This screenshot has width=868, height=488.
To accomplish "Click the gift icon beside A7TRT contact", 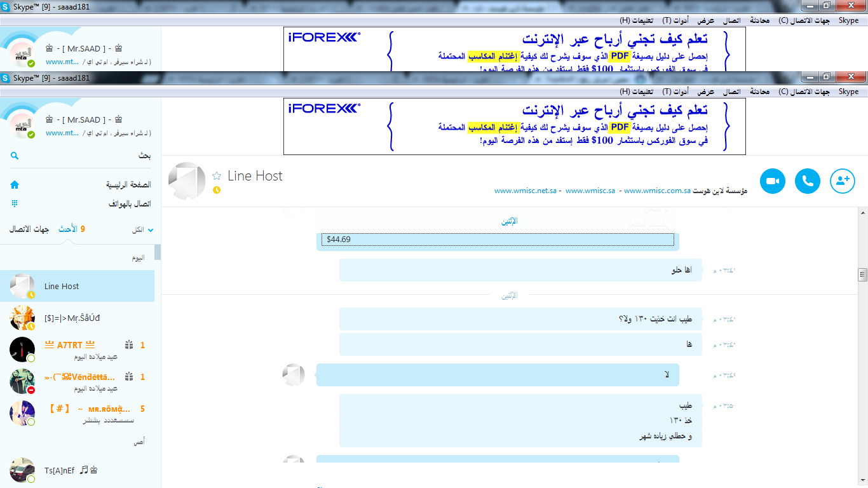I will (128, 345).
